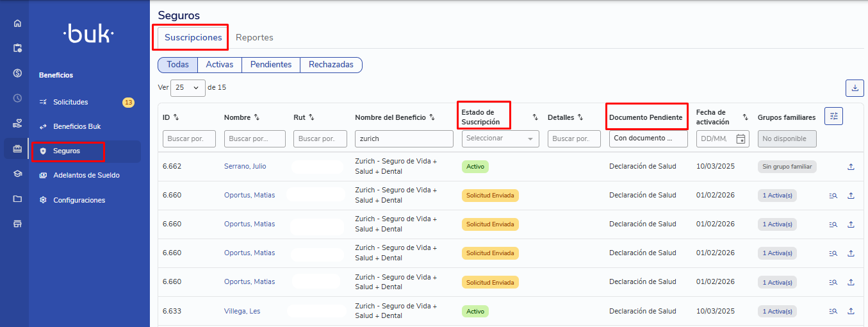Select the Pendientes filter tab

click(x=270, y=65)
